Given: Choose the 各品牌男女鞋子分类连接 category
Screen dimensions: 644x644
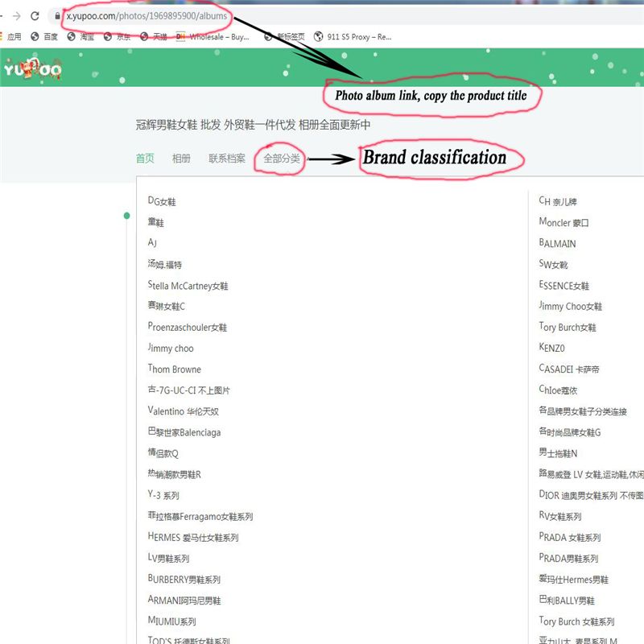Looking at the screenshot, I should pos(583,411).
